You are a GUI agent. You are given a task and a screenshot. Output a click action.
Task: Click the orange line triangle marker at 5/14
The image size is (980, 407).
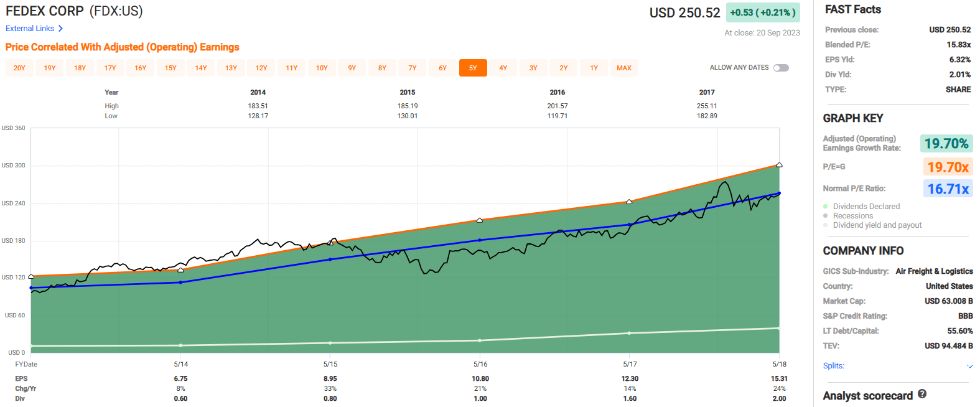[x=181, y=270]
